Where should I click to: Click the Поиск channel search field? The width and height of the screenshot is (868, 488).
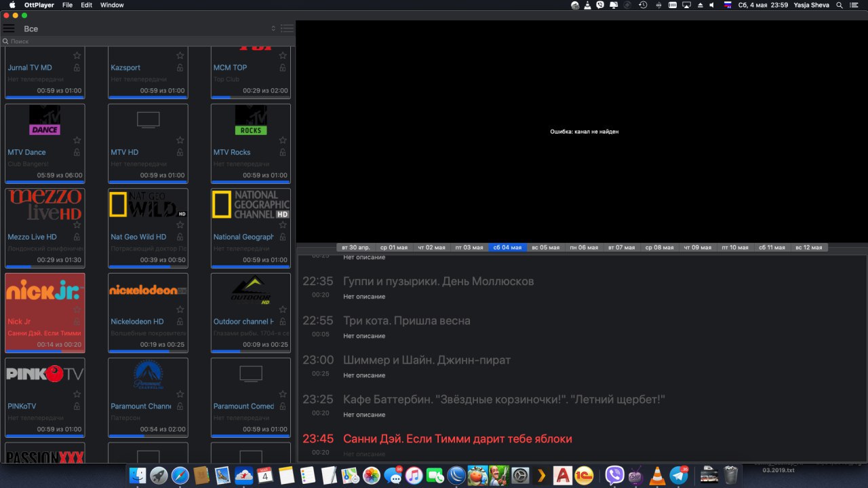tap(148, 41)
